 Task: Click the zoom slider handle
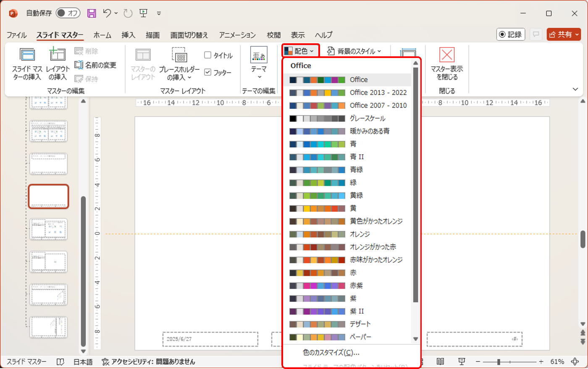(x=499, y=362)
